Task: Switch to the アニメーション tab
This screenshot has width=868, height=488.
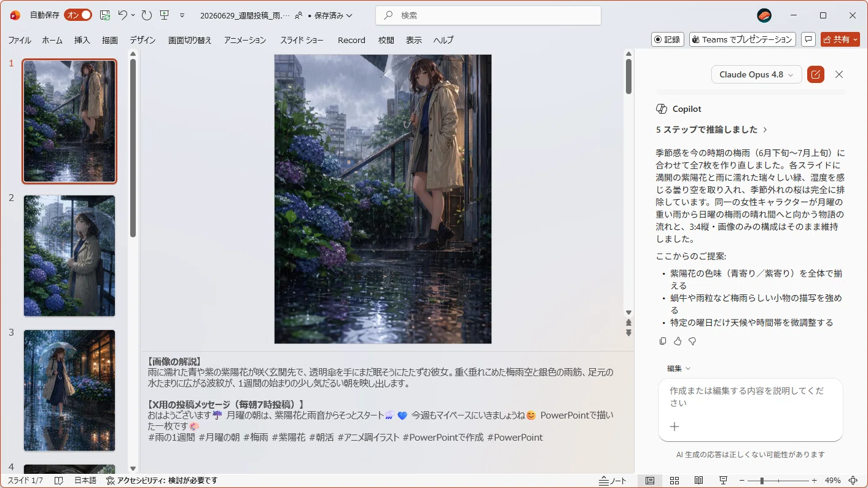Action: pyautogui.click(x=245, y=40)
